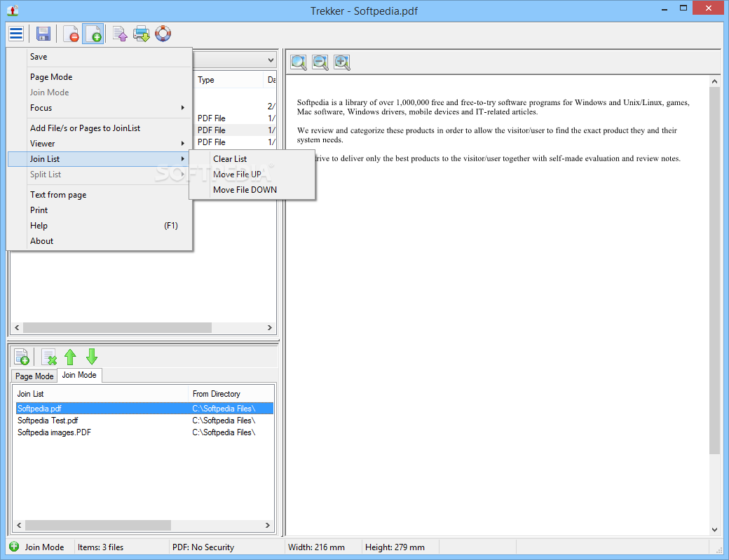Switch to the Join Mode tab

[79, 375]
